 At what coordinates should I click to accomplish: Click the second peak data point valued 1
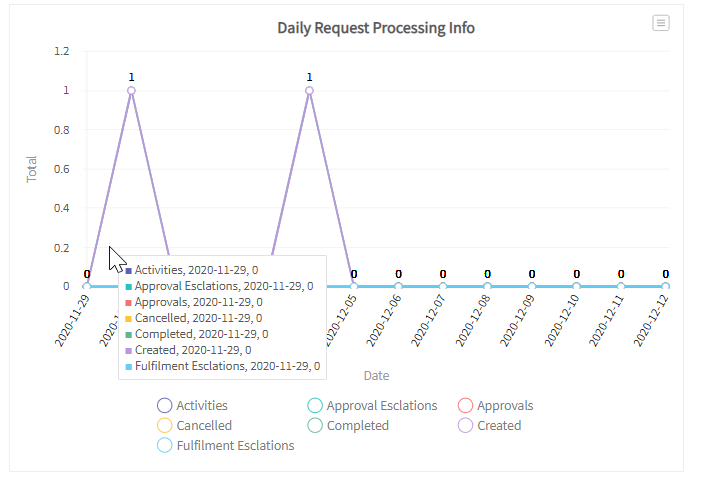pyautogui.click(x=309, y=90)
